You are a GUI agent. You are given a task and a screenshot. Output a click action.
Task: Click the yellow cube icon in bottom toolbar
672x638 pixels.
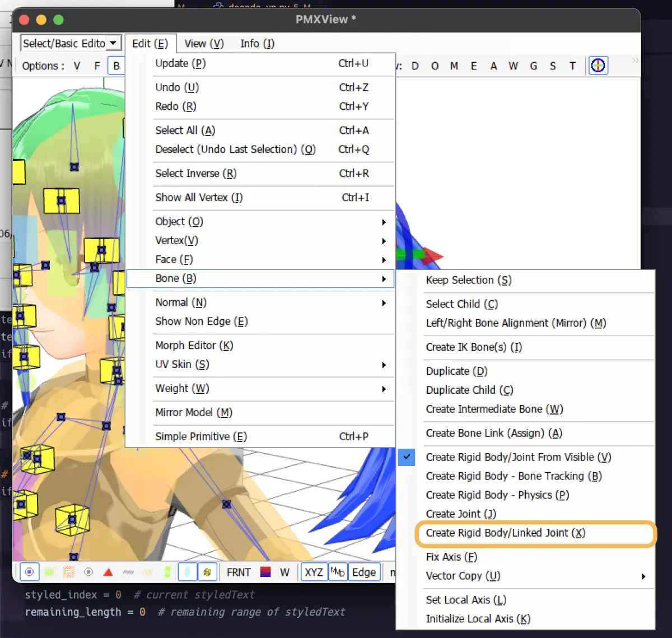click(x=207, y=572)
